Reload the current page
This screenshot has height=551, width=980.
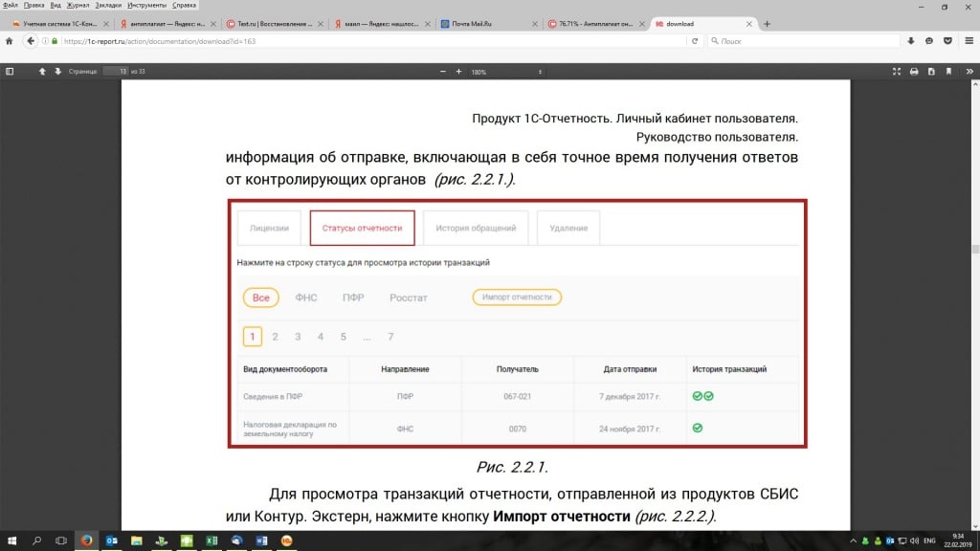point(693,41)
